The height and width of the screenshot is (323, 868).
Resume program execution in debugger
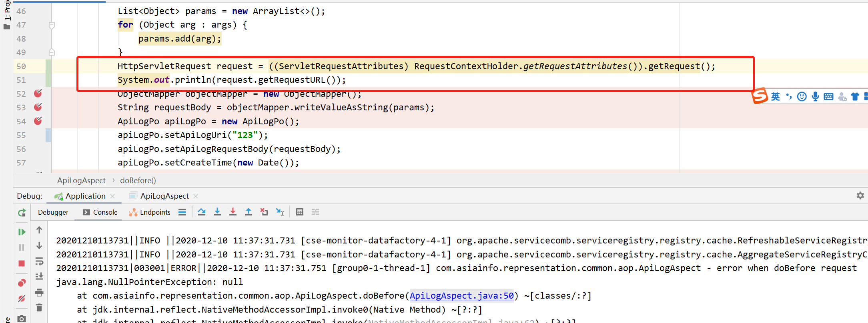(x=22, y=232)
